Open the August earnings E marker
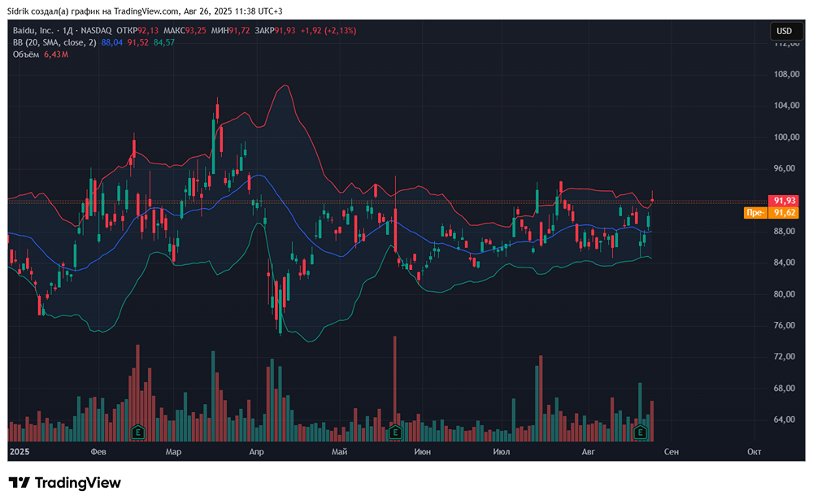Viewport: 813px width, 504px height. 641,432
